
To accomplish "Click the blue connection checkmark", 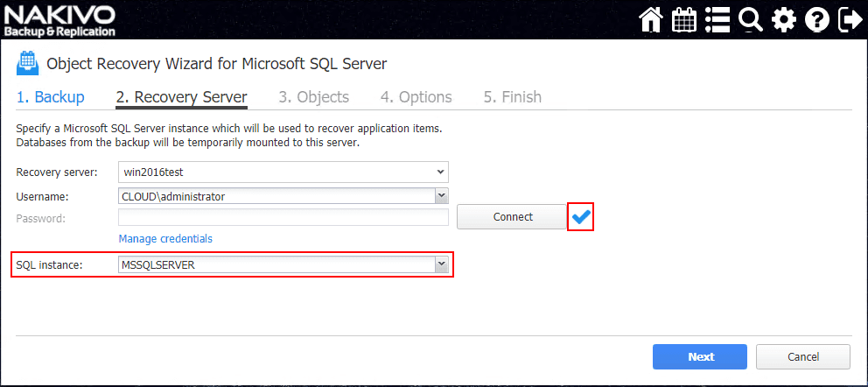I will click(x=581, y=216).
